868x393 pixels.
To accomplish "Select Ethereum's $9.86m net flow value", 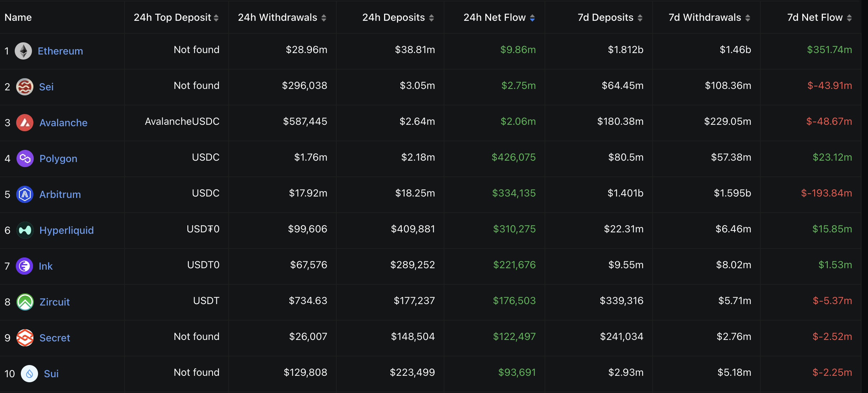I will 518,50.
